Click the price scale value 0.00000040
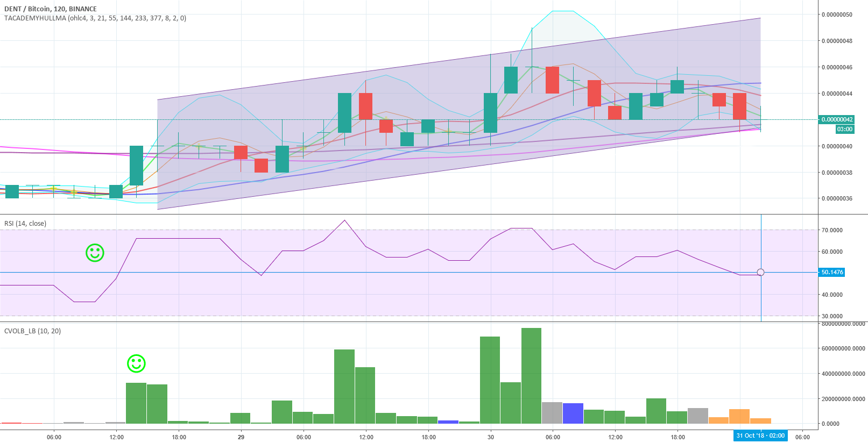Viewport: 868px width, 443px height. click(837, 146)
